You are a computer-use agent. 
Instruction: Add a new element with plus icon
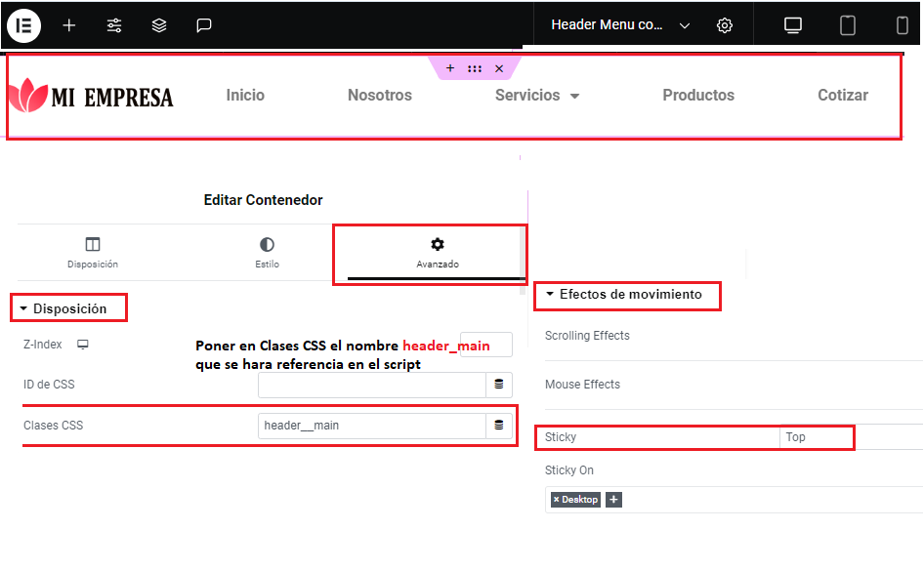click(x=69, y=25)
